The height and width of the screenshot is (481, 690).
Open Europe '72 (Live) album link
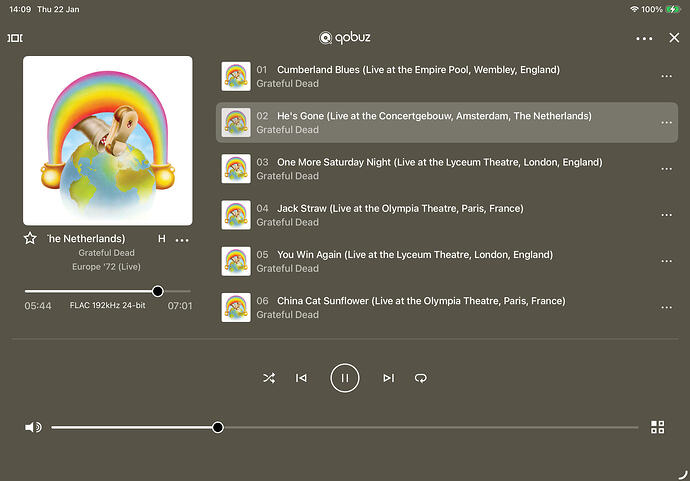[x=106, y=267]
